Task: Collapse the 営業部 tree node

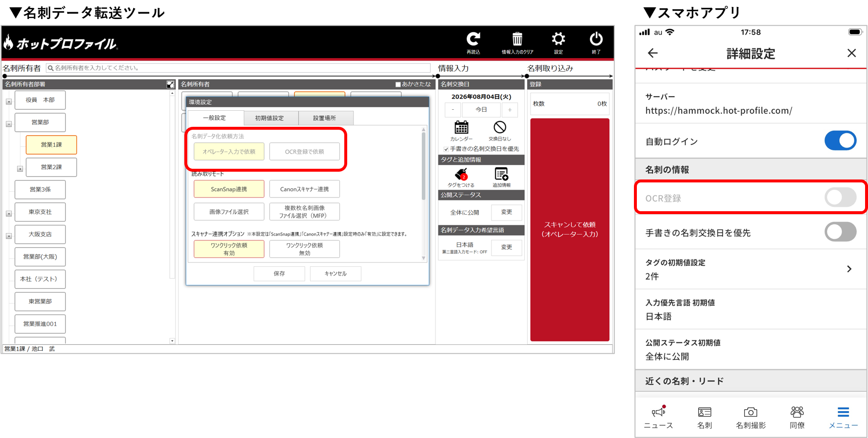Action: coord(9,124)
